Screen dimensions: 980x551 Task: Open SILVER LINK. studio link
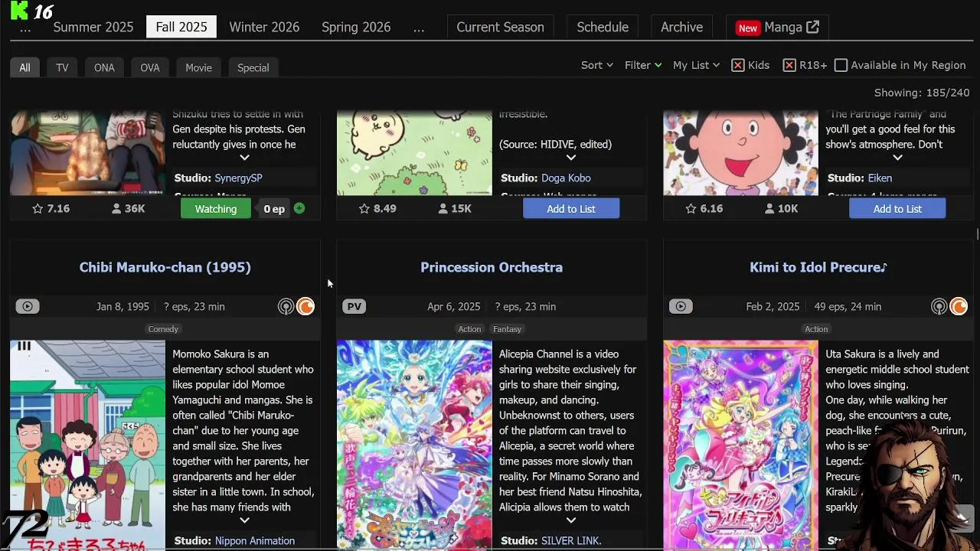pyautogui.click(x=571, y=540)
